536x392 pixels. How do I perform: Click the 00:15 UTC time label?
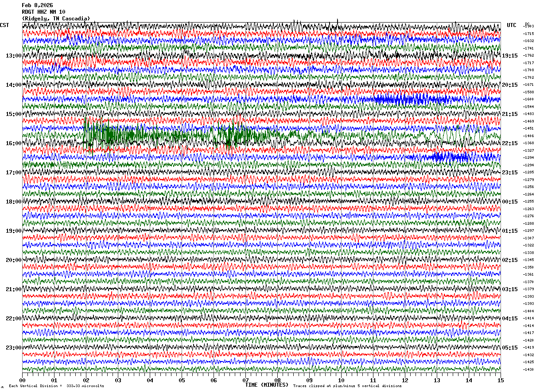tap(509, 202)
